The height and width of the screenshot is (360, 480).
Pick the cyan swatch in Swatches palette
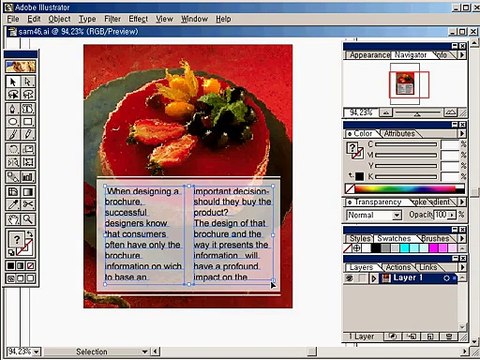point(404,248)
